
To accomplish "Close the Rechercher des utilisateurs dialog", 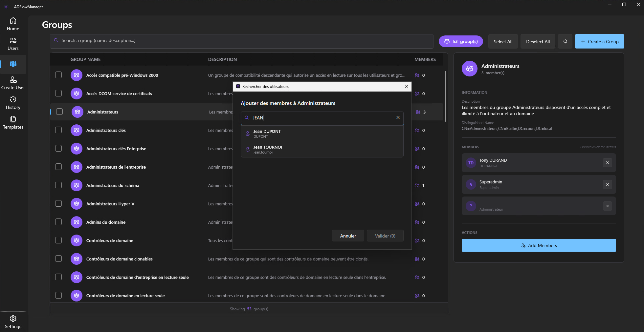I will click(407, 86).
